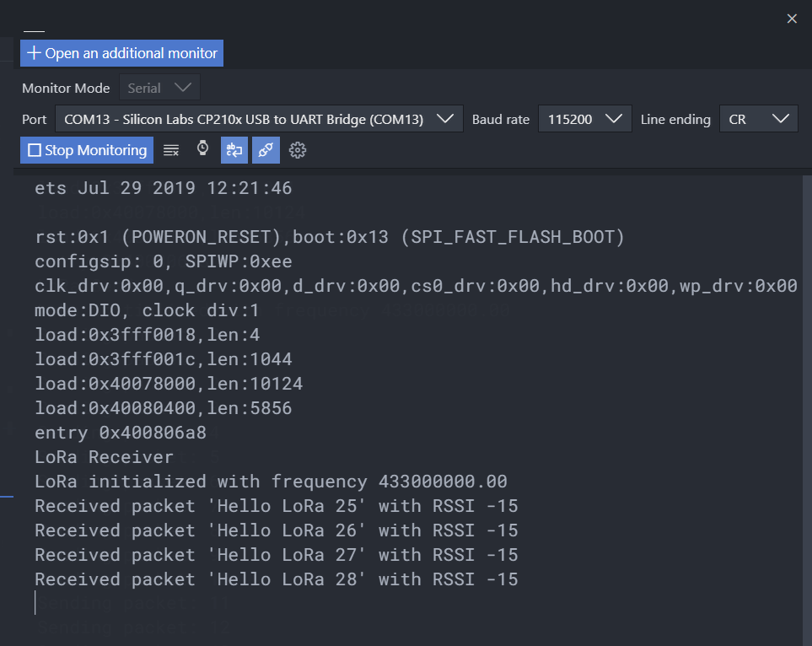Open serial monitor settings gear
This screenshot has width=812, height=646.
[x=298, y=150]
